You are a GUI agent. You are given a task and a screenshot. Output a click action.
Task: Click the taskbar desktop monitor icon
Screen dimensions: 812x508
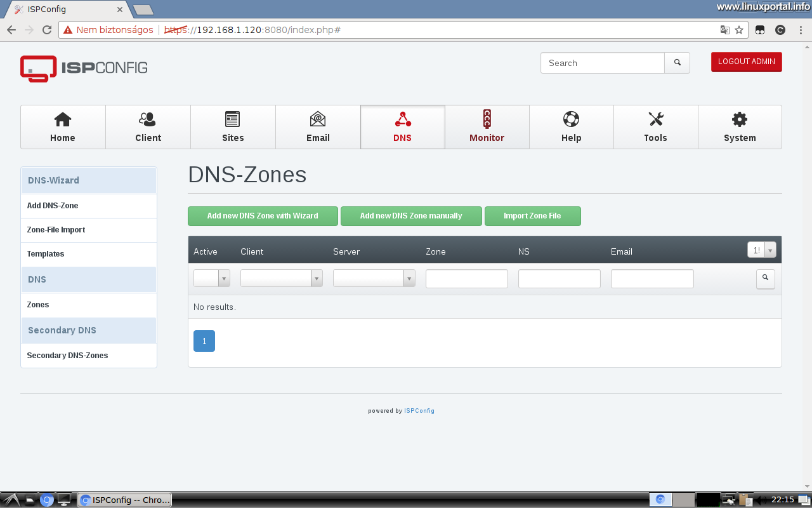[x=64, y=500]
